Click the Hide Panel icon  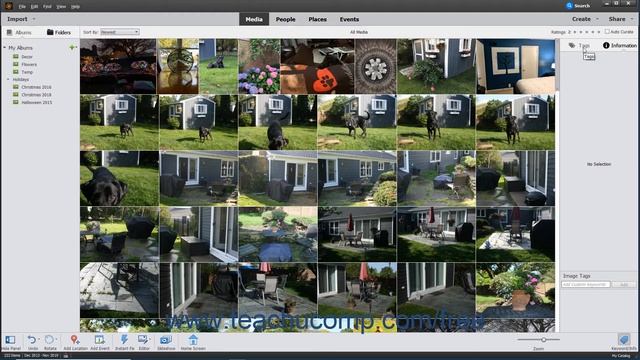[10, 340]
